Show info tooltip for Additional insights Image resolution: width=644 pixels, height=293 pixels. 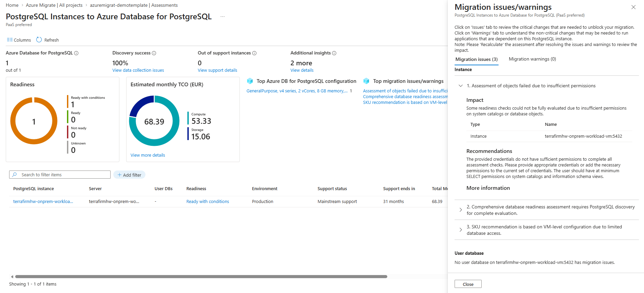[x=334, y=53]
